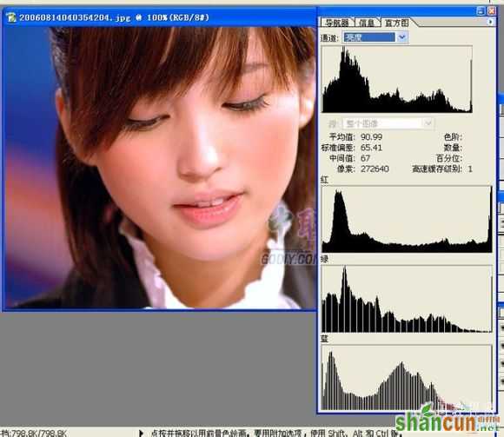Image resolution: width=504 pixels, height=437 pixels.
Task: Open the Histogram panel flyout menu
Action: coord(490,22)
